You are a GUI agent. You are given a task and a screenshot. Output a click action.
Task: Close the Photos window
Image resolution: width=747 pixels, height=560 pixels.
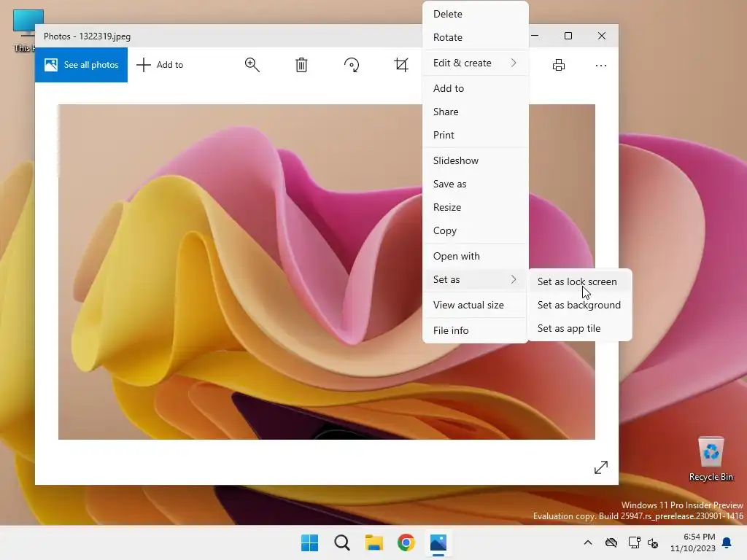tap(602, 36)
